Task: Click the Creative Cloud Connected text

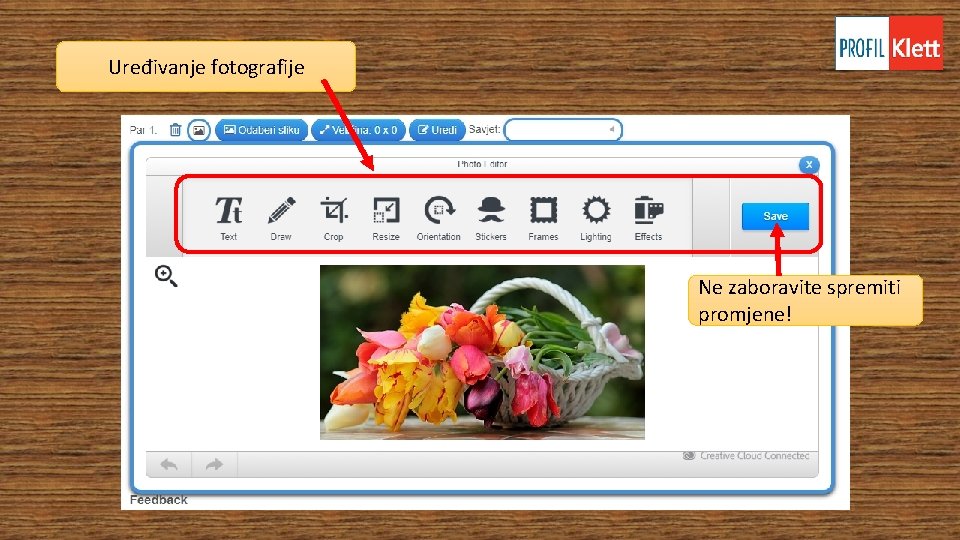Action: (x=754, y=456)
